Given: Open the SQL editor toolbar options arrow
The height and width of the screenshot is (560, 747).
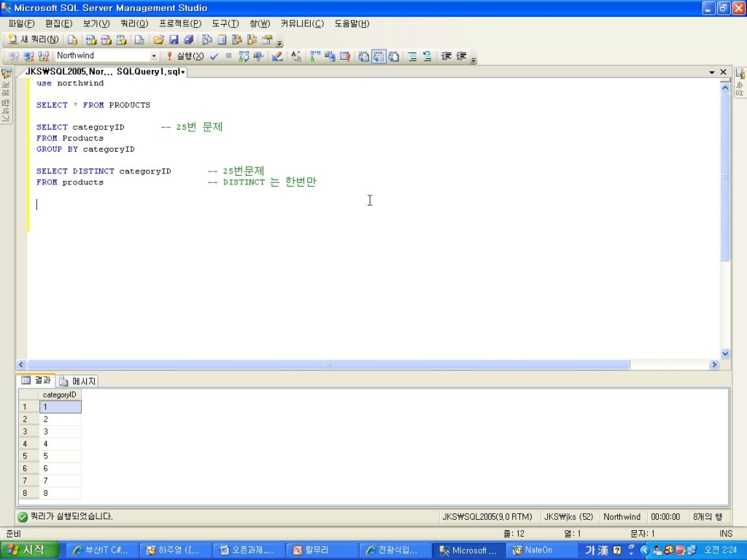Looking at the screenshot, I should click(473, 58).
